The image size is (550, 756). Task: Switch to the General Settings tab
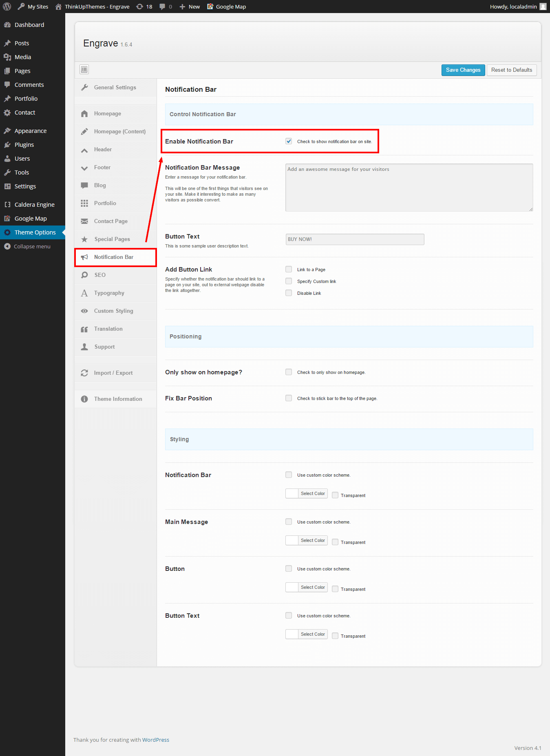(x=115, y=88)
